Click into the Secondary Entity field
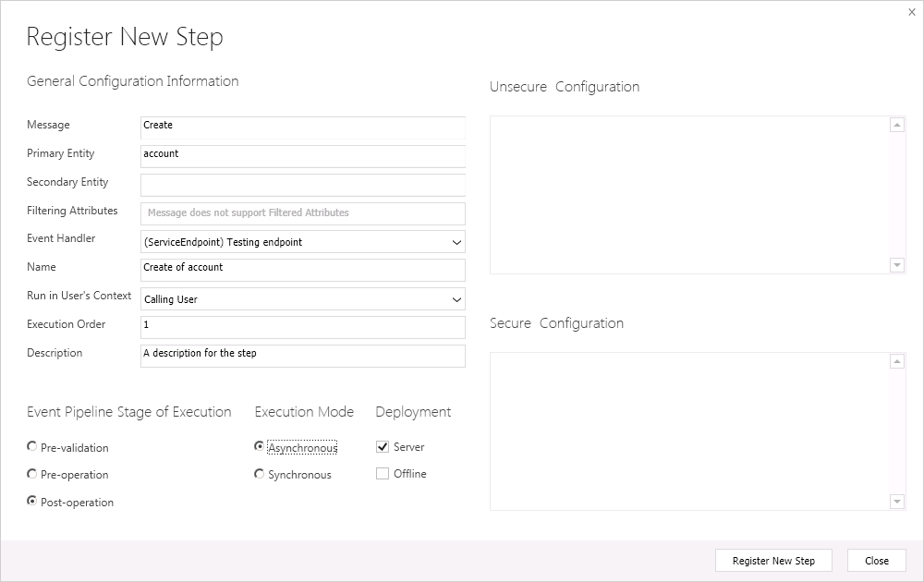 pyautogui.click(x=302, y=184)
